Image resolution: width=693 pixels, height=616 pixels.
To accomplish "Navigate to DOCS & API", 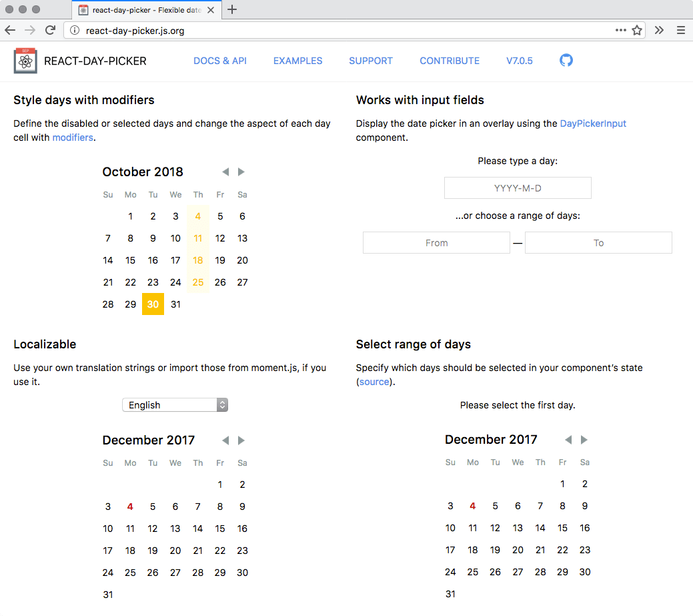I will 220,60.
